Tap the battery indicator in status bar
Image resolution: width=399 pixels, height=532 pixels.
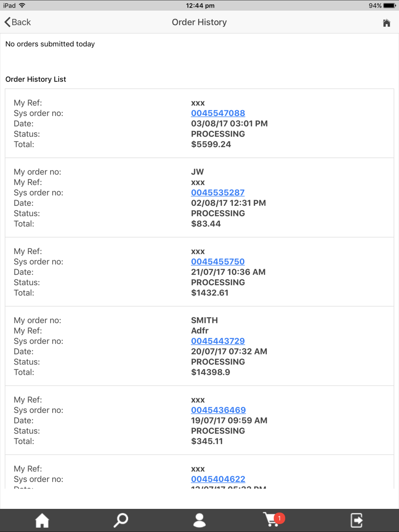click(x=389, y=6)
